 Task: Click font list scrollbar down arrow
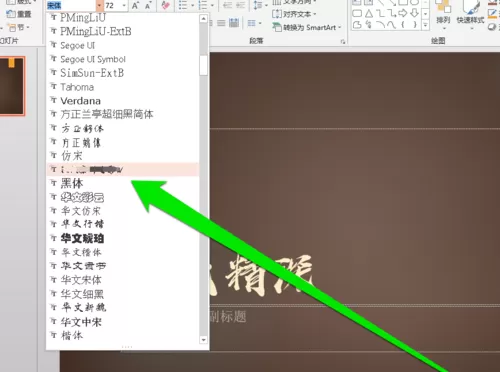203,340
